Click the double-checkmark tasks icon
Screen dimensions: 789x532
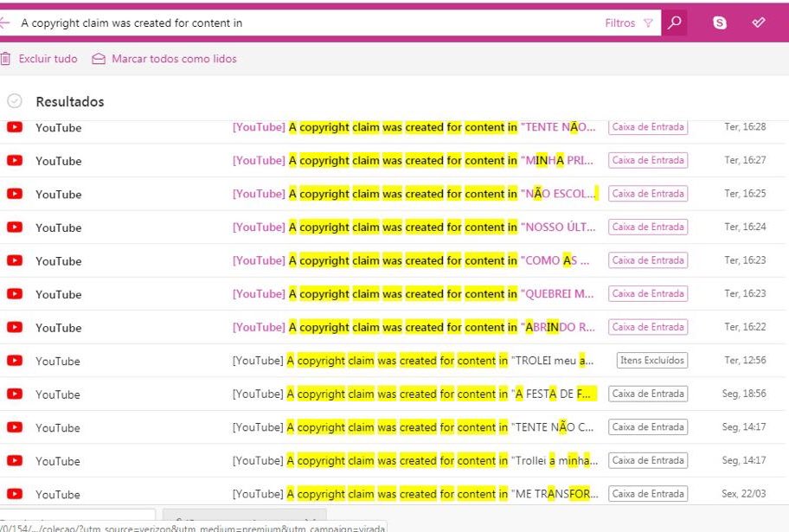(759, 22)
